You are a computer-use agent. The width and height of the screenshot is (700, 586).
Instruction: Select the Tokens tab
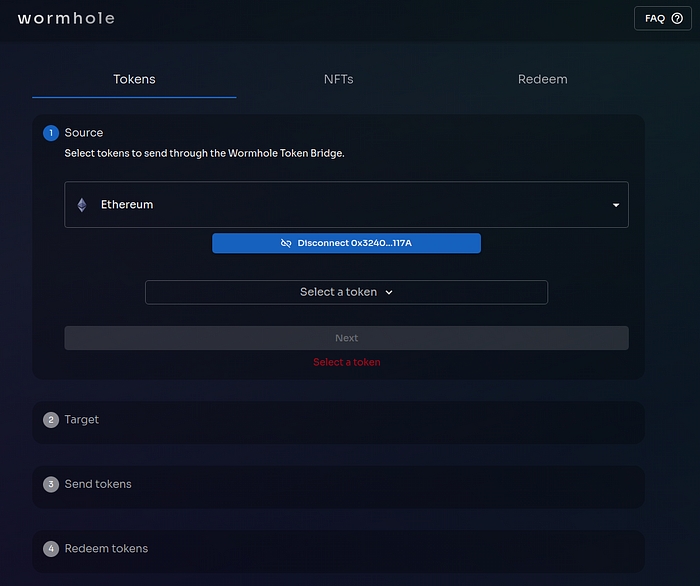[134, 79]
